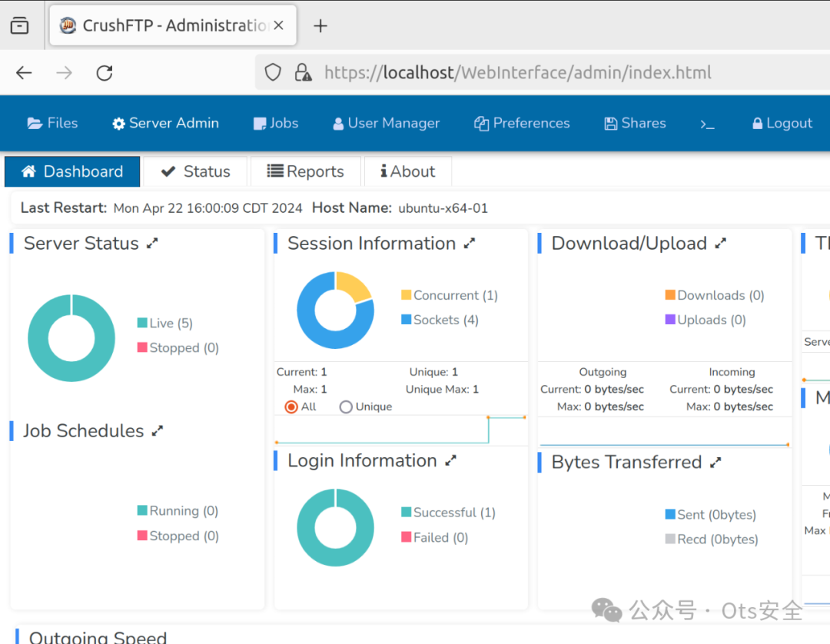Click the Incoming Max 0 bytes/sec value

coord(743,407)
